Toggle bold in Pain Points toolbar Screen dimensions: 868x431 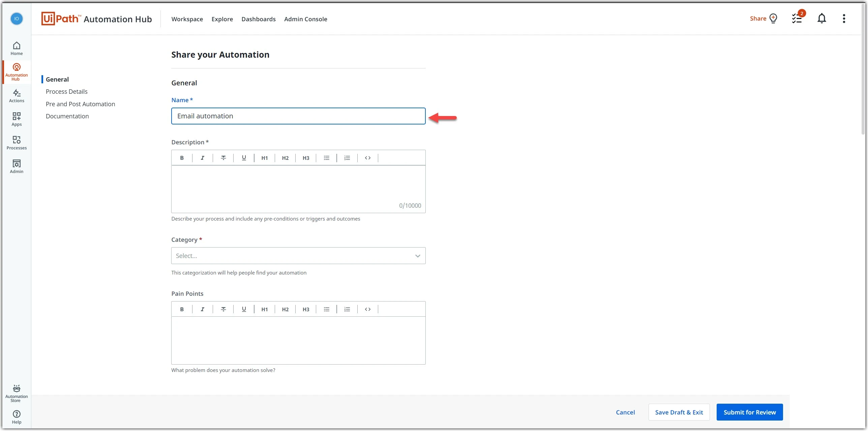coord(182,309)
